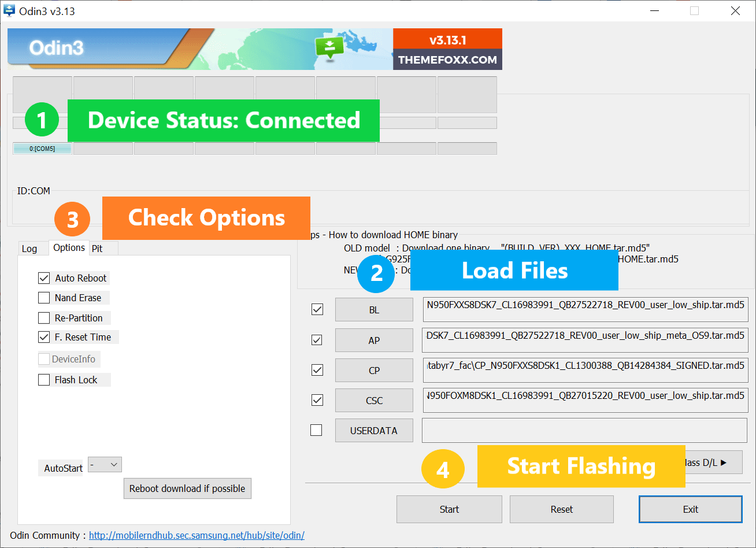Minimize the Odin3 window

[x=654, y=11]
